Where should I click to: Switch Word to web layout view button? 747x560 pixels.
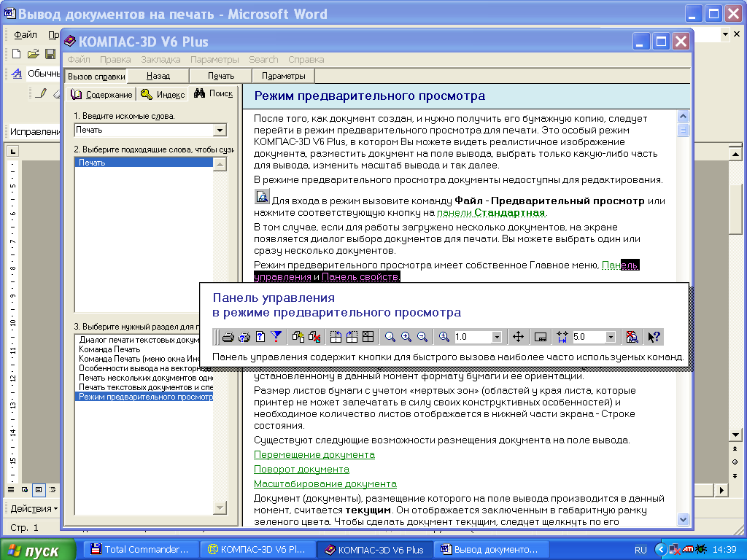point(25,489)
